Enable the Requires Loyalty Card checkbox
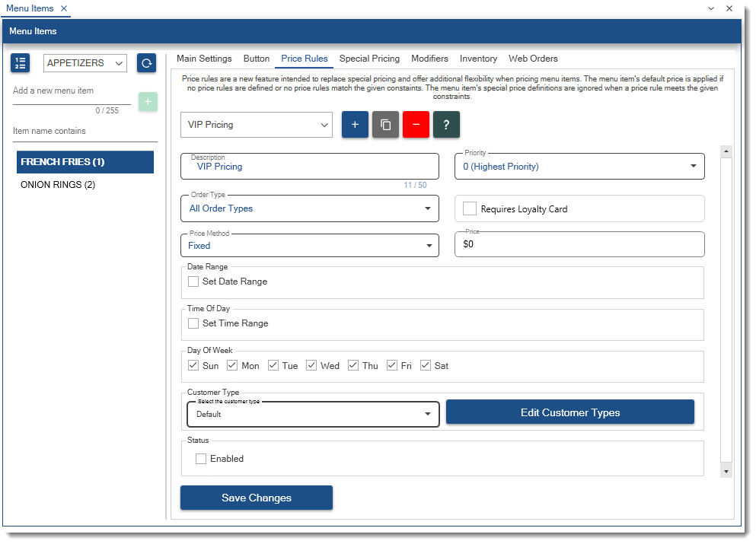756x544 pixels. (470, 208)
